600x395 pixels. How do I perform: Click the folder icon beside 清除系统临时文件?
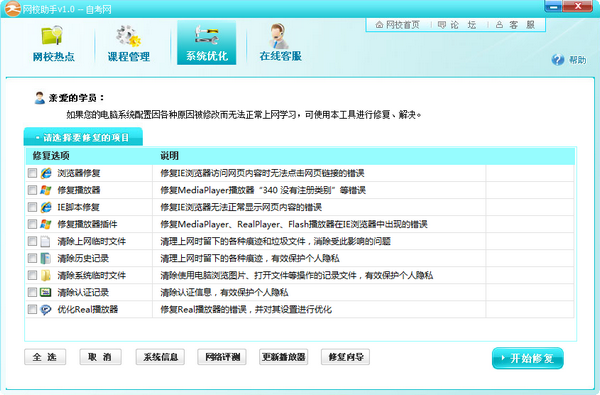tap(46, 275)
